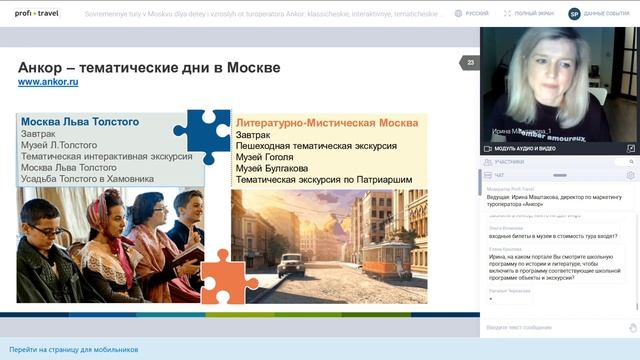Click the slide number 23 badge
This screenshot has width=640, height=360.
[469, 62]
